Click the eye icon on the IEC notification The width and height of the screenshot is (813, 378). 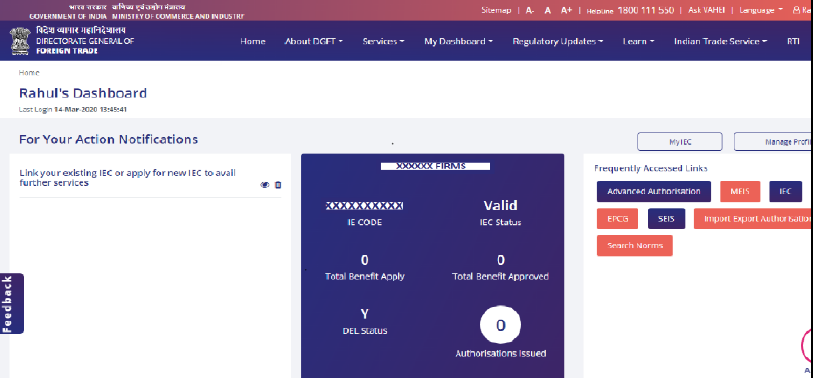point(265,185)
